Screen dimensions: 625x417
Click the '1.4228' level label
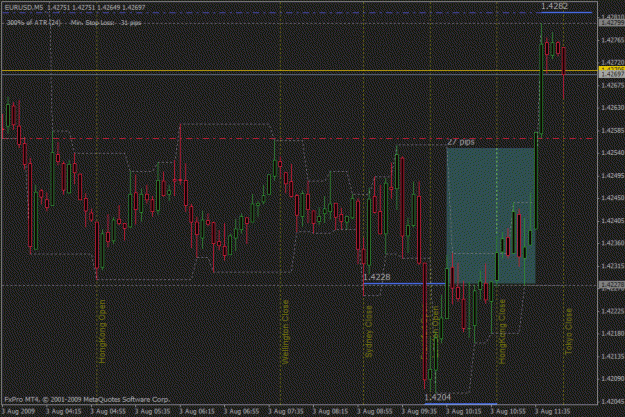tap(377, 277)
